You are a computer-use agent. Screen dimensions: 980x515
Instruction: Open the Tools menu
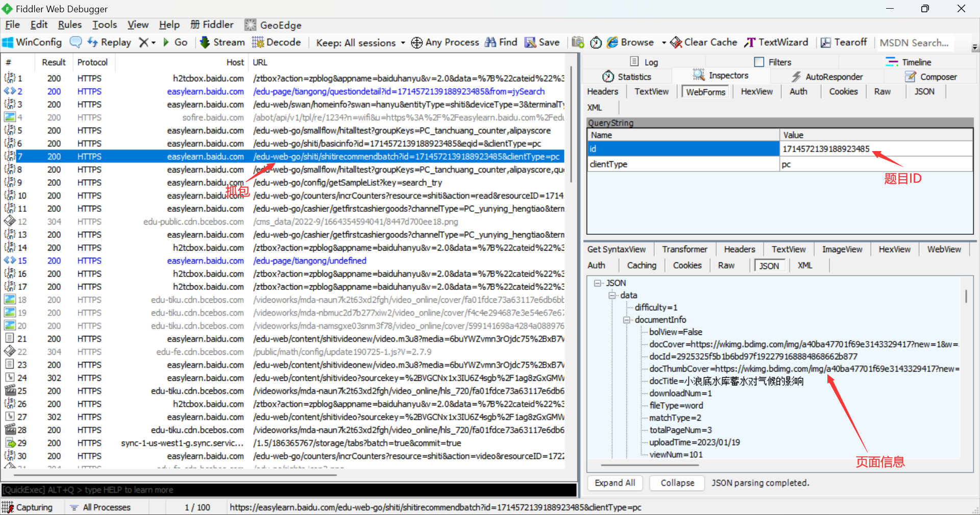pos(105,24)
